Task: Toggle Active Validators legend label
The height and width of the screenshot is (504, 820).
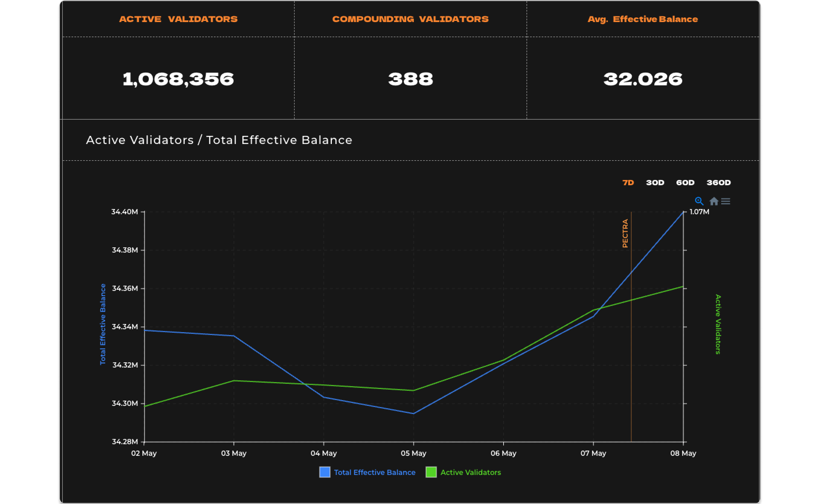Action: pyautogui.click(x=470, y=472)
